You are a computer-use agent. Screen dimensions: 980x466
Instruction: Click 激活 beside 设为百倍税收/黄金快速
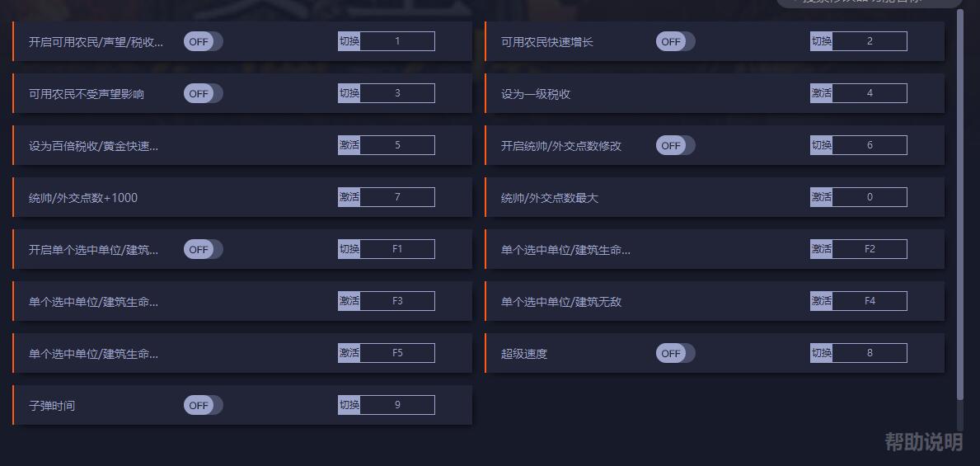tap(349, 145)
